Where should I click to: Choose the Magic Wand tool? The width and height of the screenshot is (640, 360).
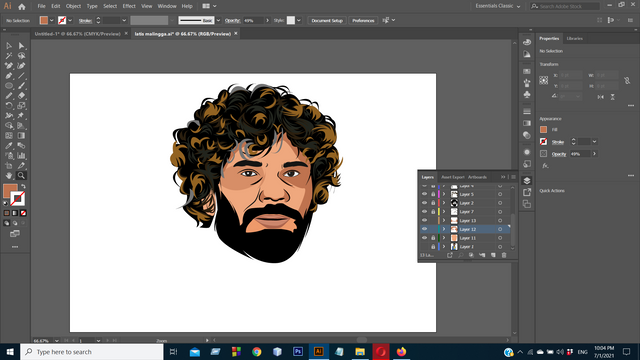pyautogui.click(x=9, y=56)
